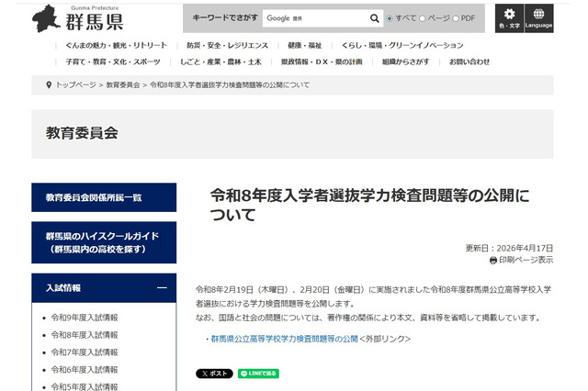Go to トップページ breadcrumb
The height and width of the screenshot is (391, 588).
click(x=75, y=85)
